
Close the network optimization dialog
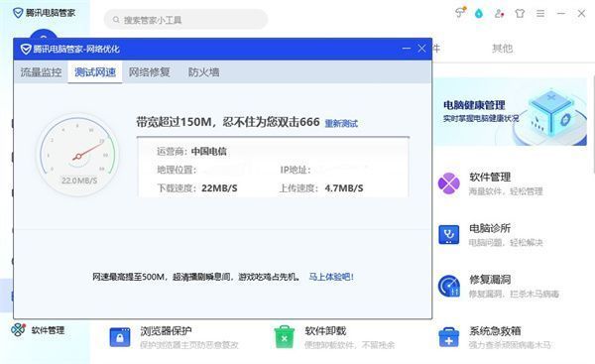coord(421,49)
